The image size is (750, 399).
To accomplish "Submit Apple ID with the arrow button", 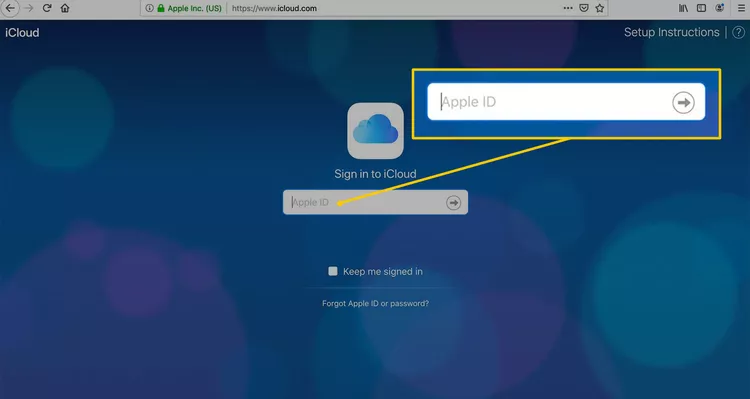I will point(453,202).
